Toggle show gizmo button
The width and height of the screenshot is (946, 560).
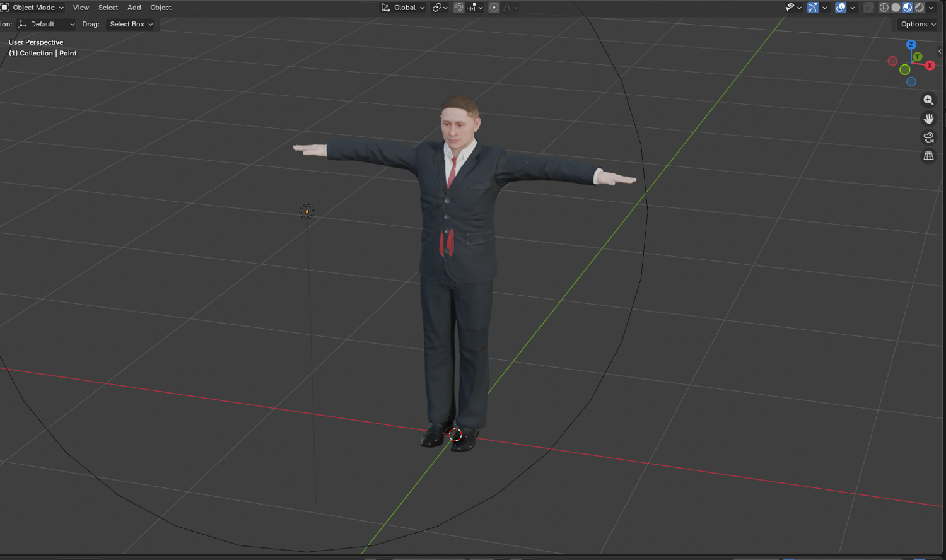[x=813, y=8]
